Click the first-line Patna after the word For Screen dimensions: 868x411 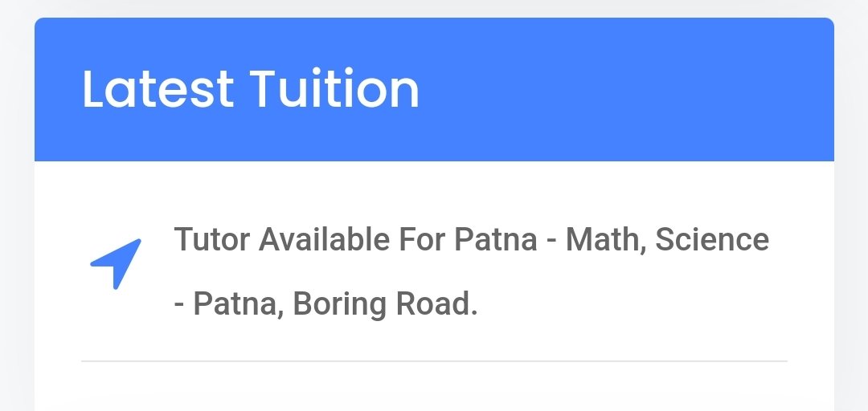[x=495, y=239]
